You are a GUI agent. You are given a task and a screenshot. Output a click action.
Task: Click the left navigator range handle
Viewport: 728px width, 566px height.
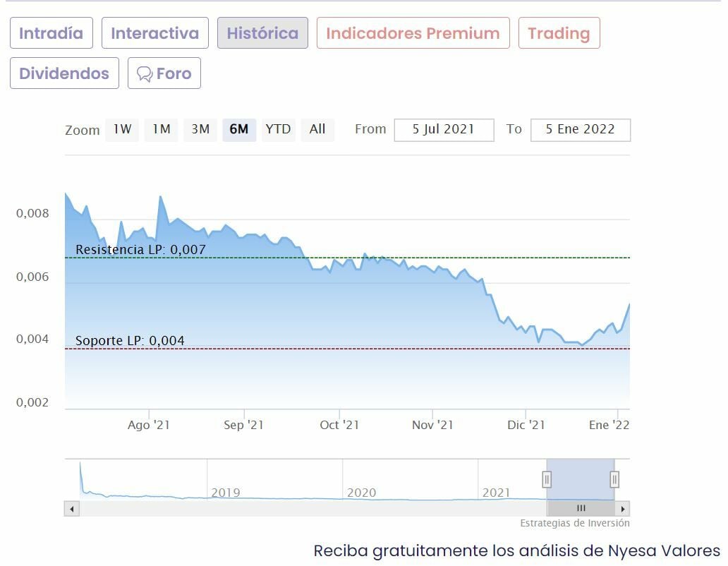547,480
